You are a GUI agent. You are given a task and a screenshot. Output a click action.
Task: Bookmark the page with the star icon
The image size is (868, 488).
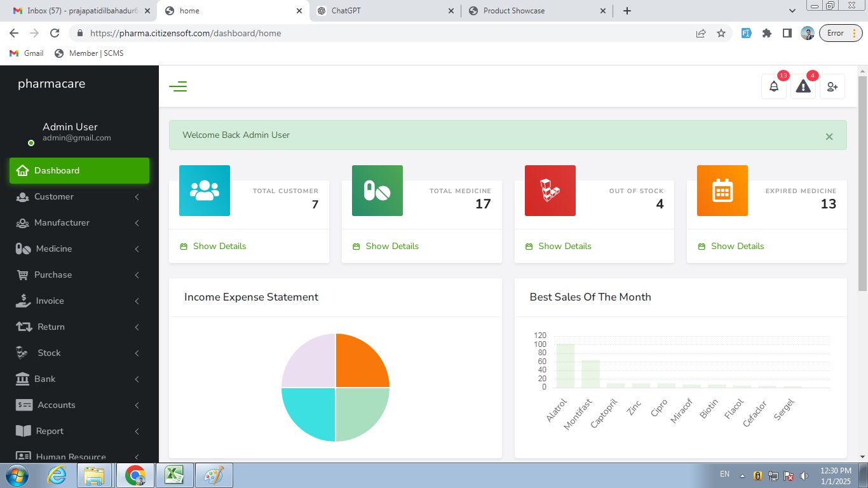click(x=721, y=33)
